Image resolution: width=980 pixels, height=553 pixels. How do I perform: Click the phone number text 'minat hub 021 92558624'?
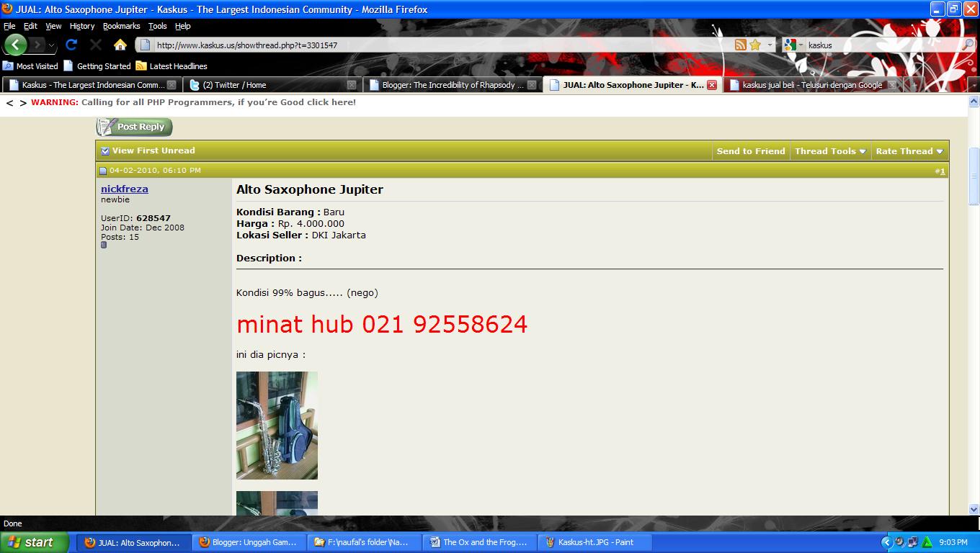coord(382,324)
